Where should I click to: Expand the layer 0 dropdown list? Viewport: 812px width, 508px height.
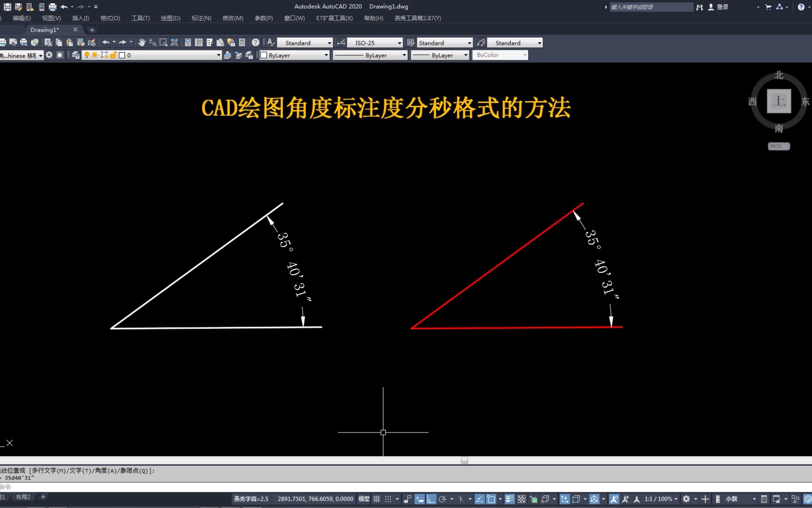point(219,55)
